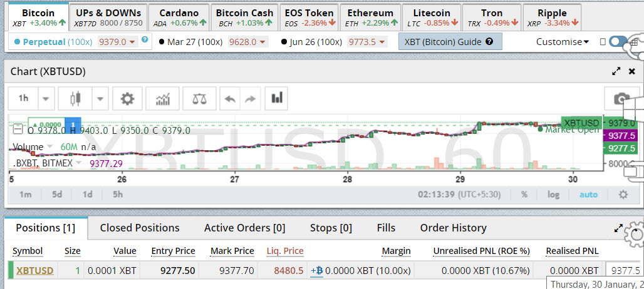Sort positions by Liq. Price header
The image size is (644, 289).
tap(285, 251)
